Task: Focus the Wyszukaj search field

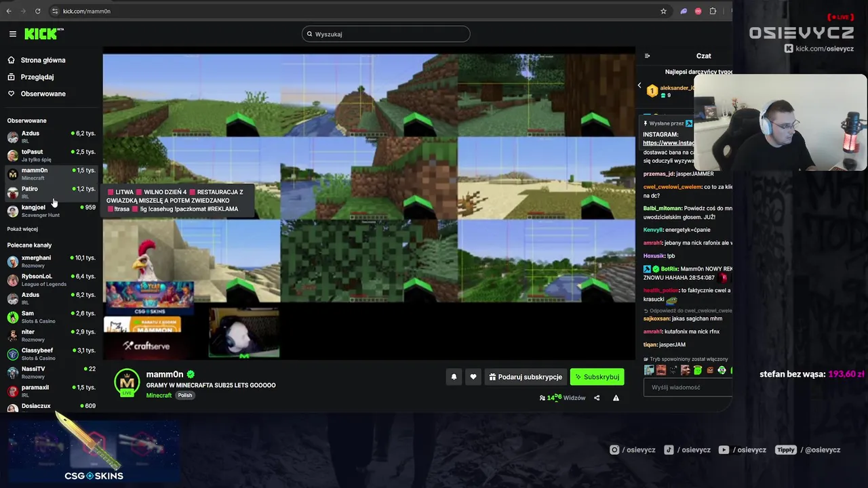Action: click(386, 34)
